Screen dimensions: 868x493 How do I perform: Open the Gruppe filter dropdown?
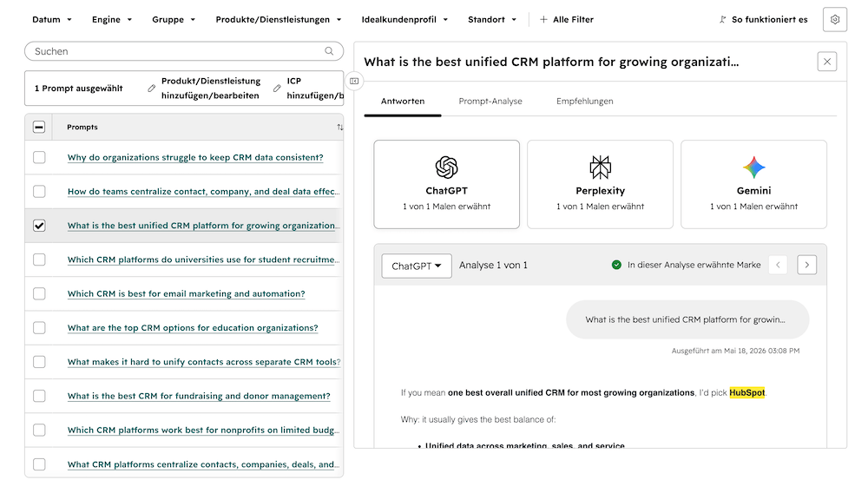click(174, 19)
